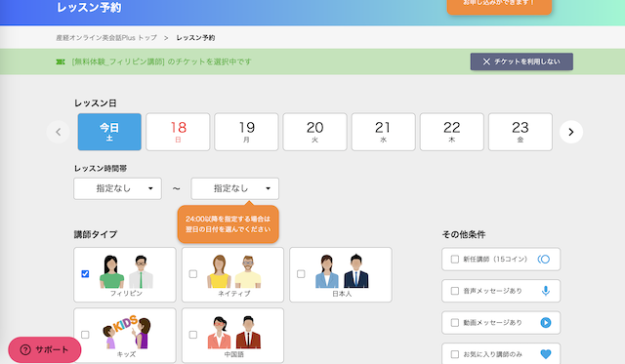Click the Japanese teachers illustration
Screen dimensions: 625x364
point(342,271)
